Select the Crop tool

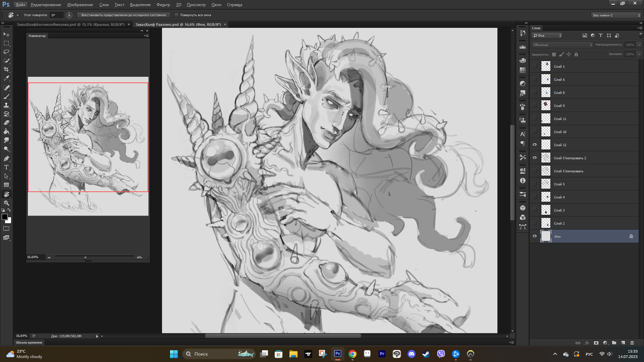pyautogui.click(x=6, y=69)
